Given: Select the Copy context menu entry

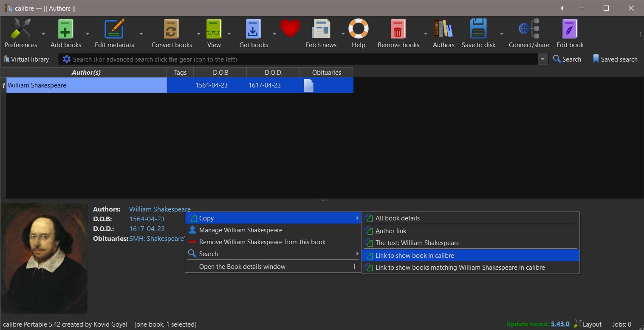Looking at the screenshot, I should click(273, 218).
